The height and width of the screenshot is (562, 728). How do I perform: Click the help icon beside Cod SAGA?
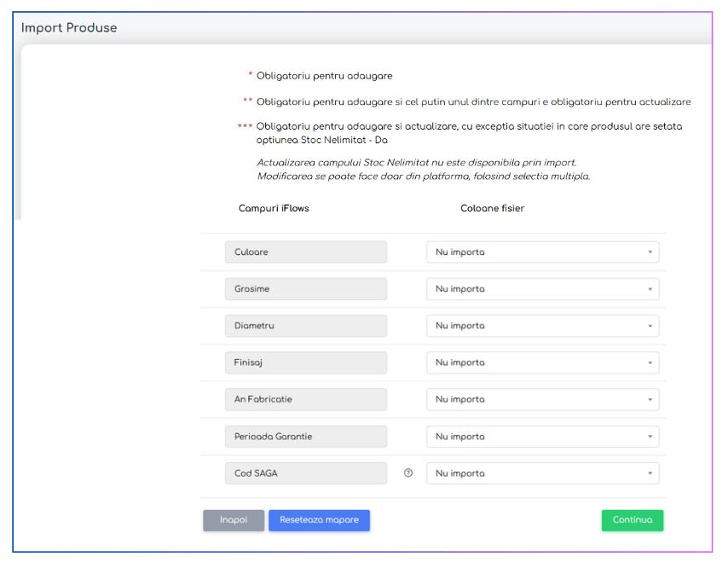(408, 473)
